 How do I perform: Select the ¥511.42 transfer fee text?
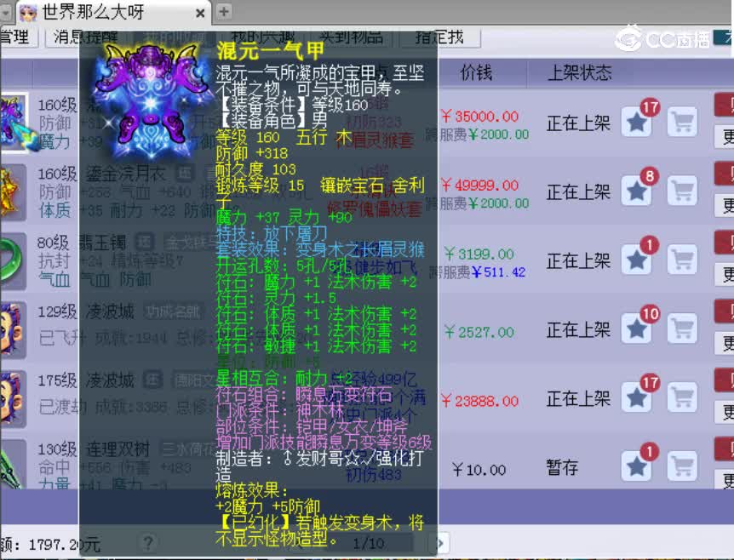(x=498, y=272)
